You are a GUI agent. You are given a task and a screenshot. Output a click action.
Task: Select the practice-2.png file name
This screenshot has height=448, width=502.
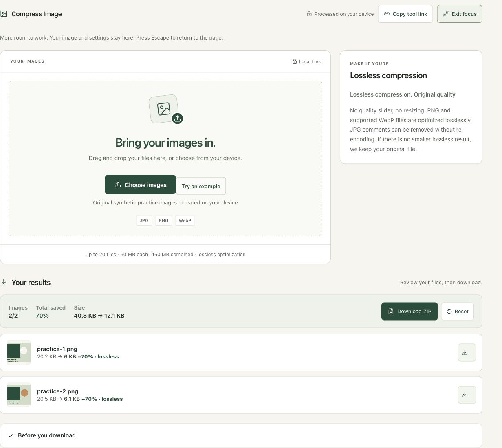pyautogui.click(x=57, y=391)
